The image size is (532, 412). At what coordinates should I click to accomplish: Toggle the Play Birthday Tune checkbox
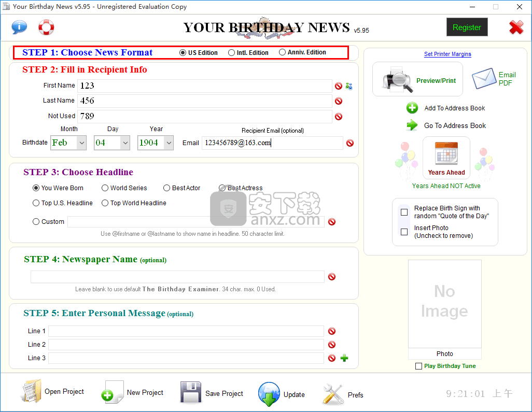pyautogui.click(x=418, y=366)
